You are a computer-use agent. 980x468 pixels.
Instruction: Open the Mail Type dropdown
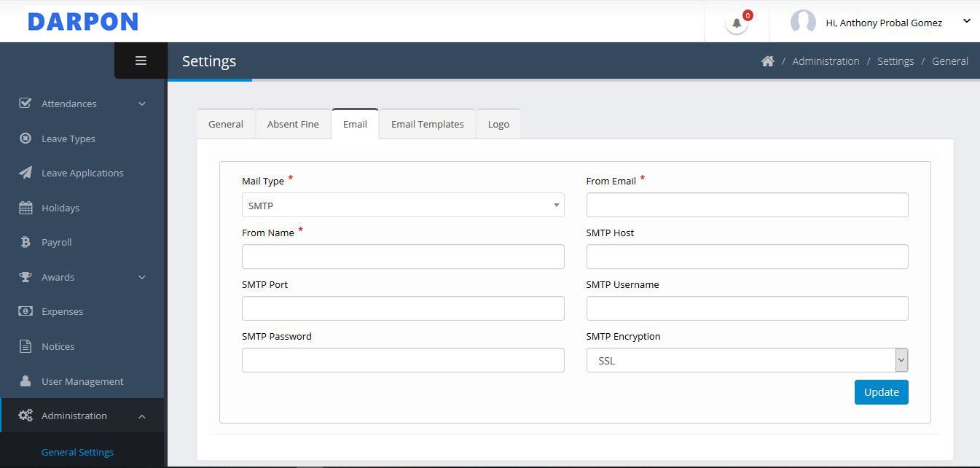[x=403, y=206]
